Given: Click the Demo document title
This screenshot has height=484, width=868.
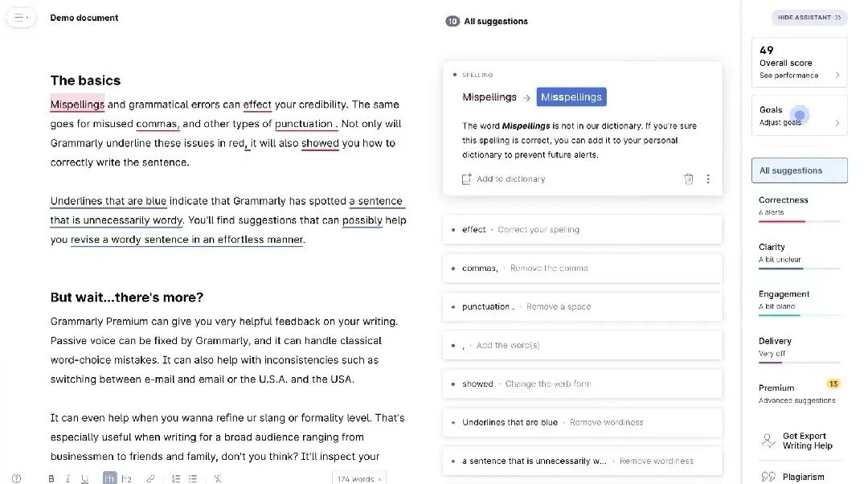Looking at the screenshot, I should [84, 18].
